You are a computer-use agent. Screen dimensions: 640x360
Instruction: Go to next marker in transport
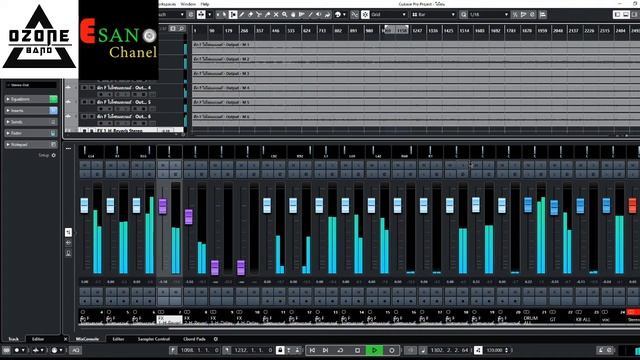pos(325,350)
